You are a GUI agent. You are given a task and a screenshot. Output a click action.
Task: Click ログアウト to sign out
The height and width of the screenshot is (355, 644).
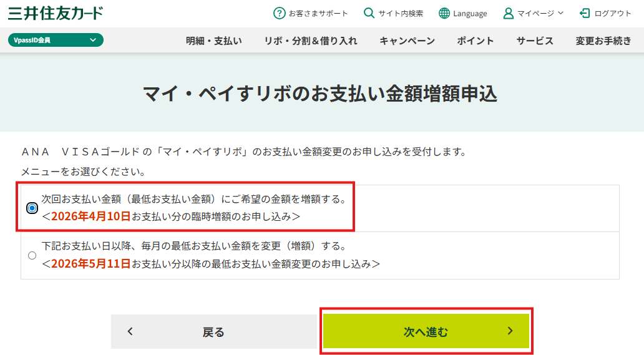pos(613,13)
